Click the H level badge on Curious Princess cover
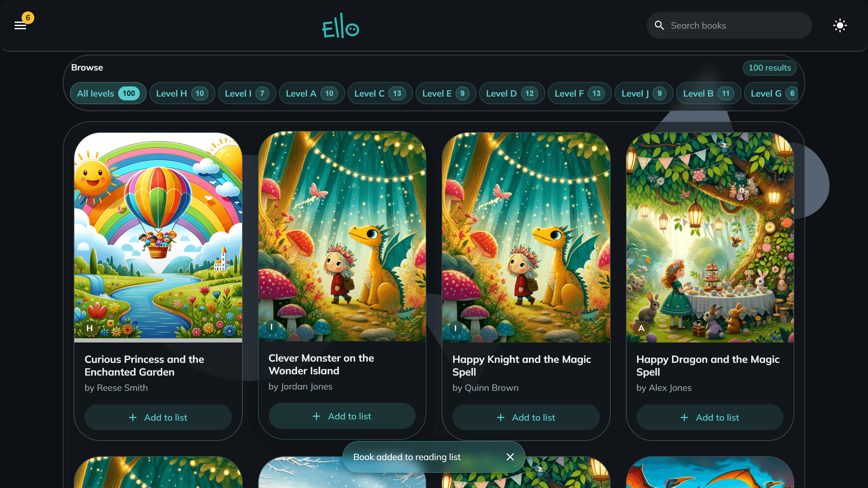This screenshot has width=868, height=488. 90,328
